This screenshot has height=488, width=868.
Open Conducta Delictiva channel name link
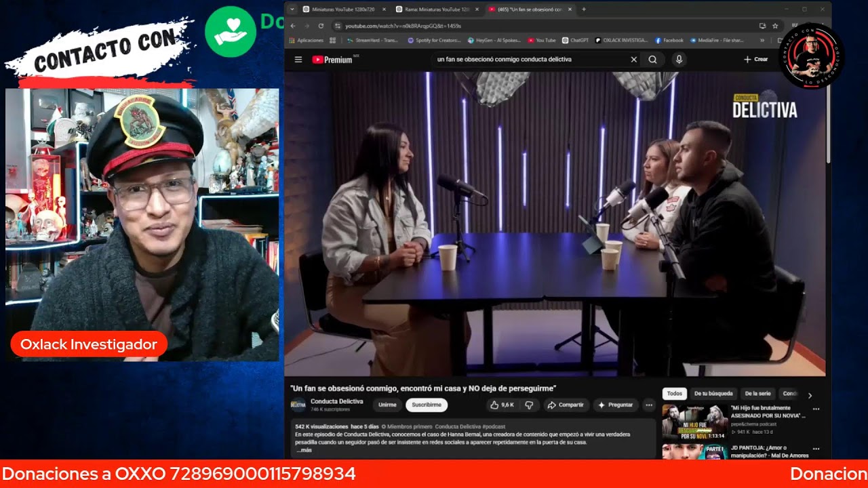(336, 401)
